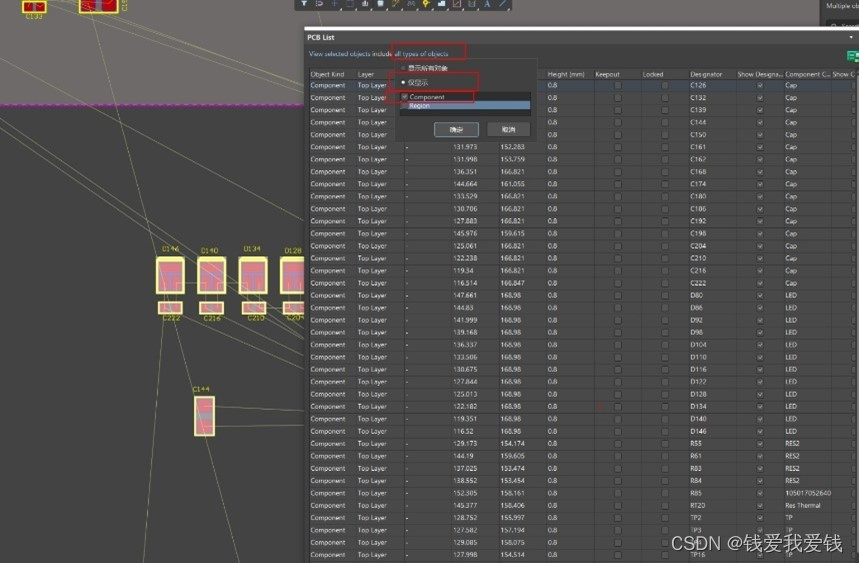Choose the 仅显示 radio option
This screenshot has width=859, height=563.
click(x=414, y=82)
